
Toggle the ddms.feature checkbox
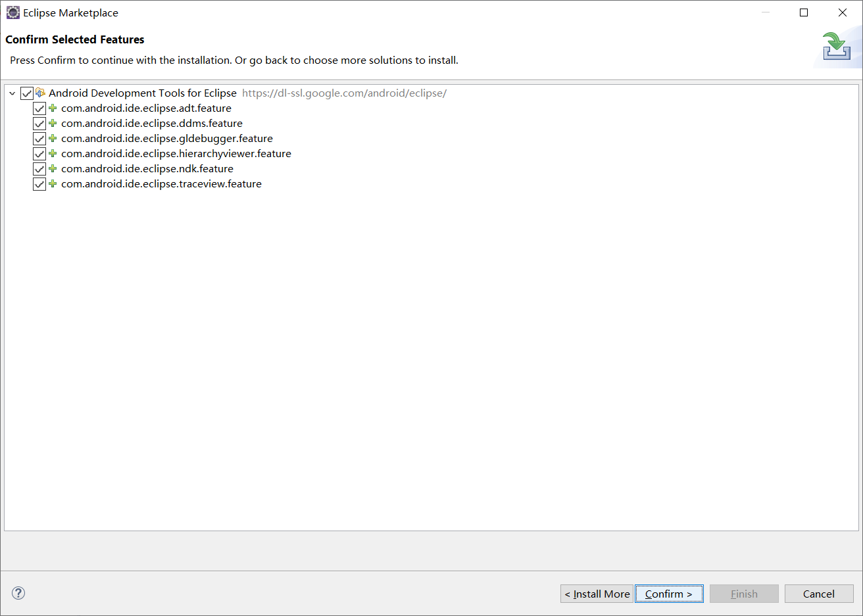pyautogui.click(x=39, y=124)
